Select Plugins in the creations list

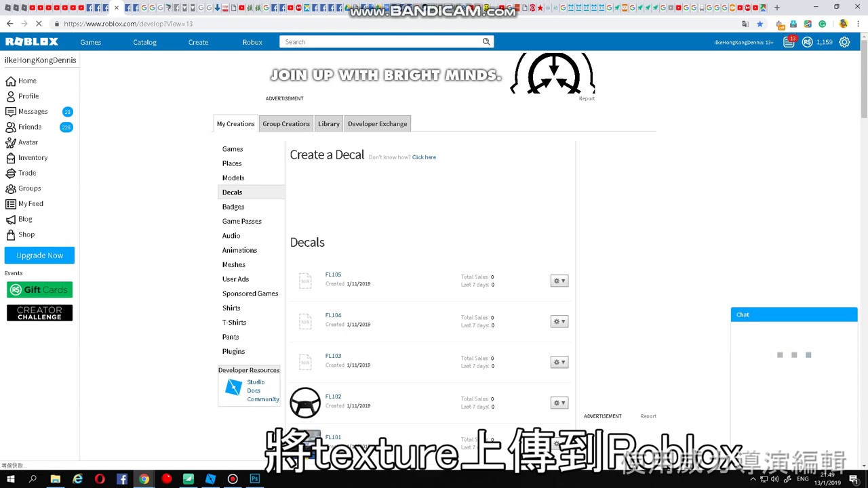point(234,351)
